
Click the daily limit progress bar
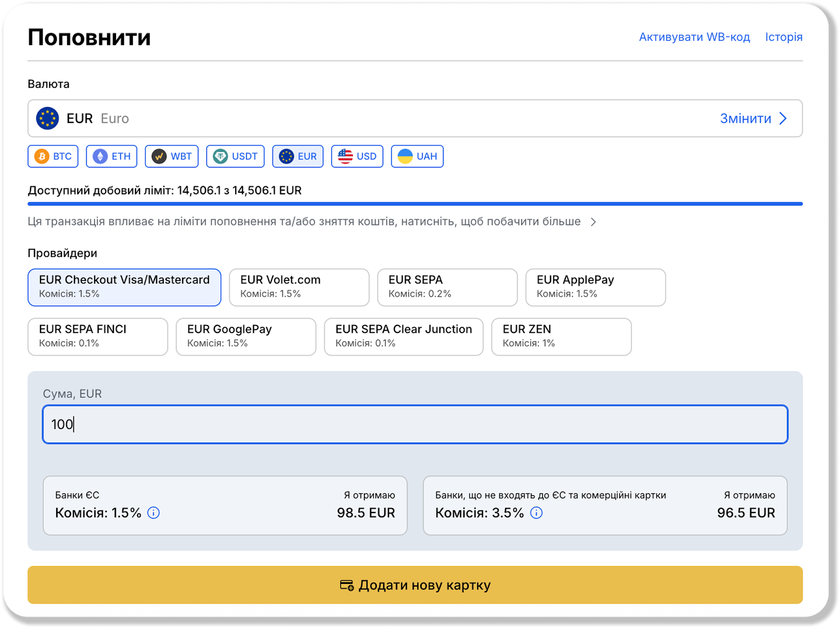(415, 204)
